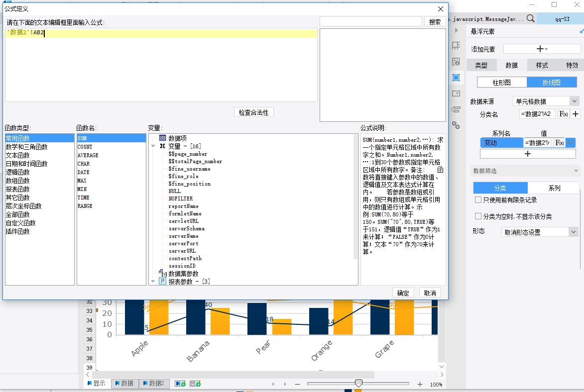Image resolution: width=584 pixels, height=392 pixels.
Task: Click the plus icon next to 分类名 field
Action: click(x=576, y=114)
